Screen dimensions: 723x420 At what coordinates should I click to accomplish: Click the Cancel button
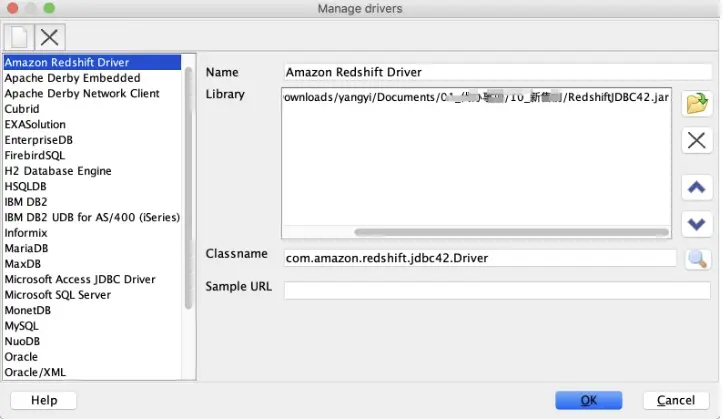pyautogui.click(x=676, y=400)
